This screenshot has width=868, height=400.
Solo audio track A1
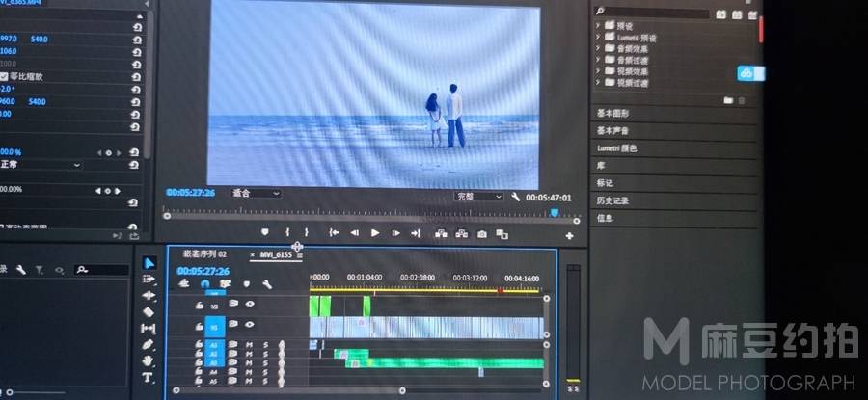coord(266,345)
